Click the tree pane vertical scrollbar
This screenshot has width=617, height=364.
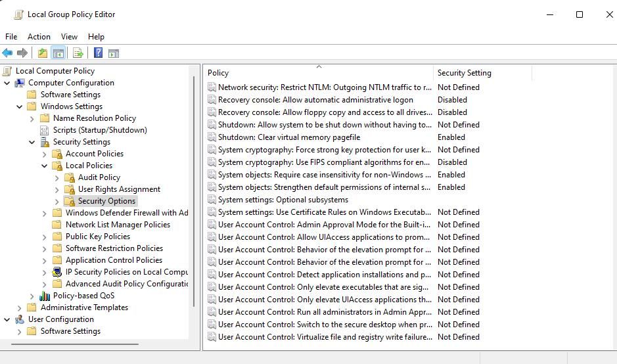pos(194,191)
